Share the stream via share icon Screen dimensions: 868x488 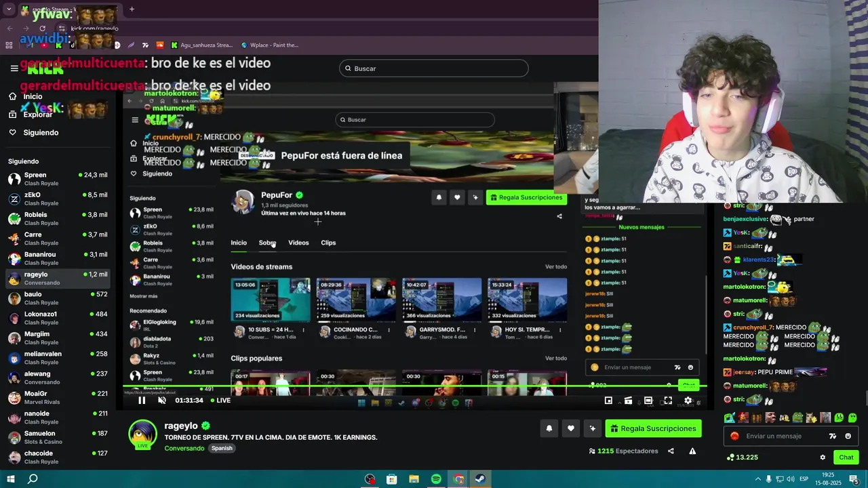click(x=671, y=451)
